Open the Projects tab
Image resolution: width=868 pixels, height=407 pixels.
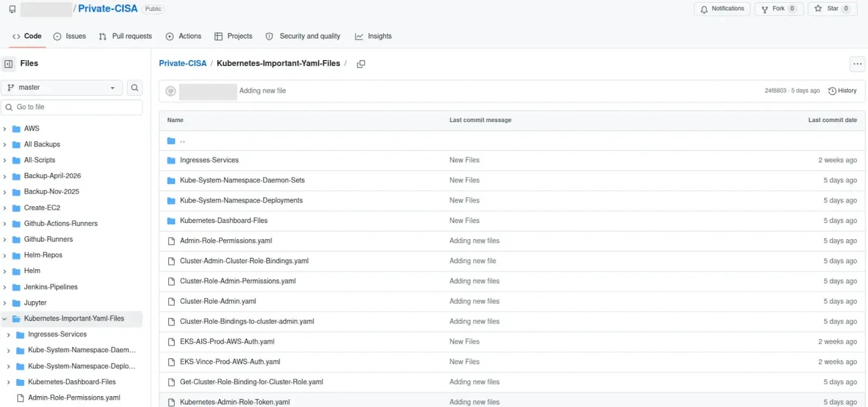233,36
